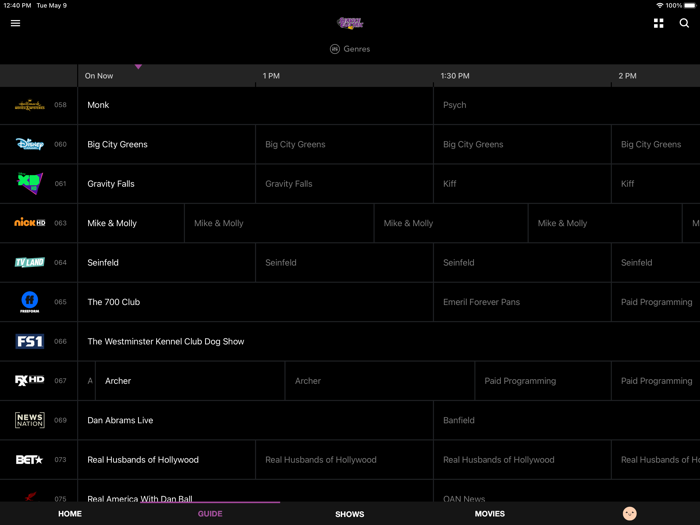Open the 1:30 PM Seinfeld
This screenshot has width=700, height=525.
coord(522,262)
